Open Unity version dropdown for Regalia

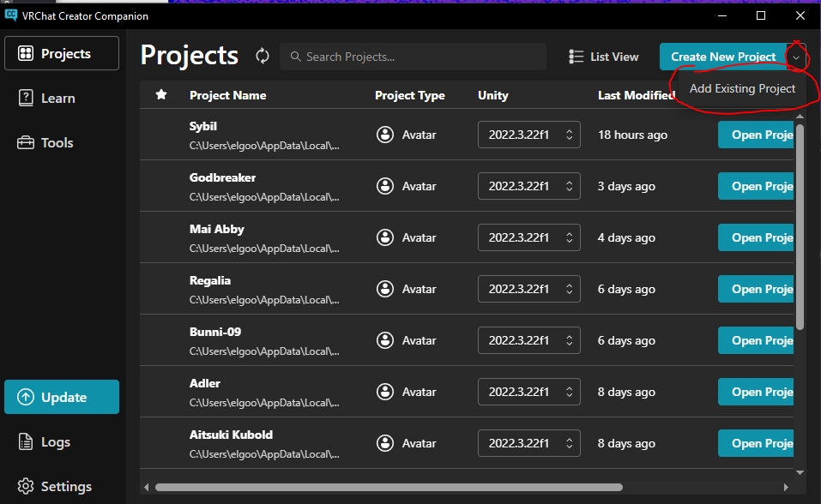coord(528,288)
